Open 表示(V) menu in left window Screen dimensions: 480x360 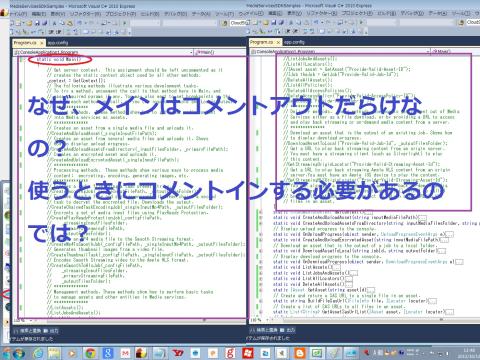pos(58,14)
